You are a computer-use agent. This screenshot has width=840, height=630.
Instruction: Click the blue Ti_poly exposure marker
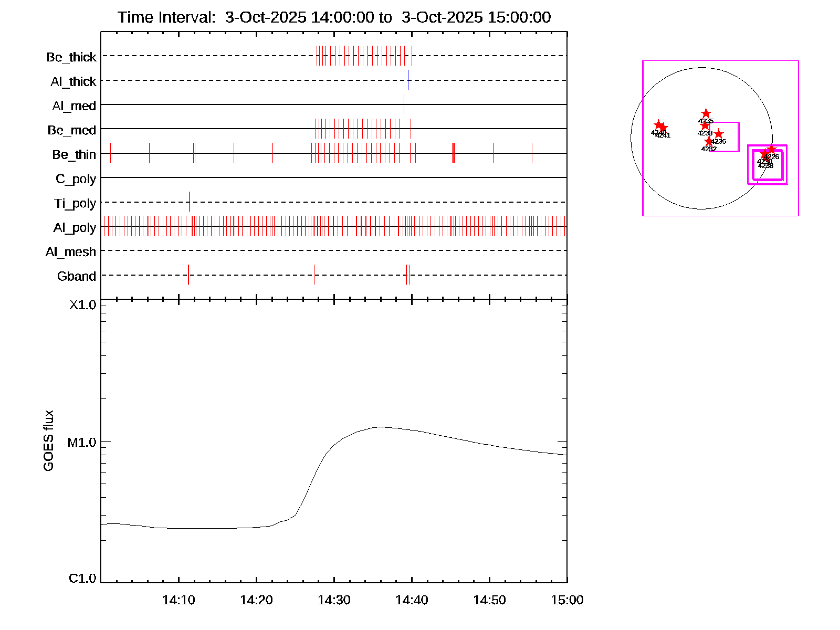point(189,202)
